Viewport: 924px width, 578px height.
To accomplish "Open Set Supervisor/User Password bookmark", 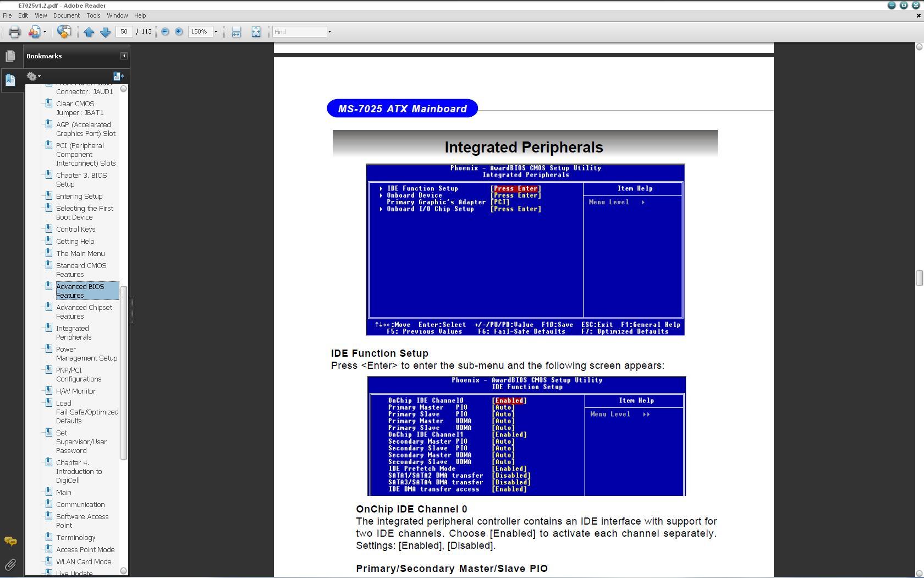I will [x=81, y=441].
